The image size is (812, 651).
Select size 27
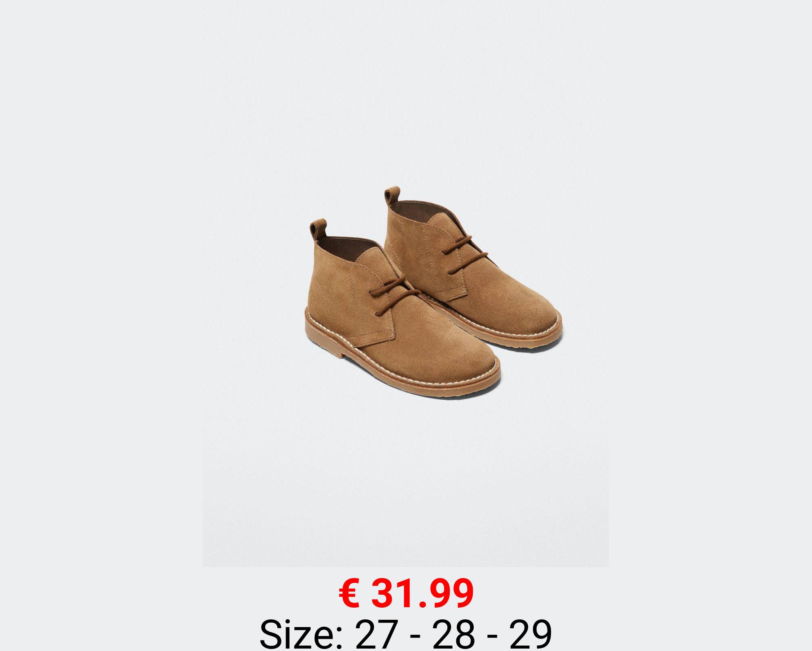(x=376, y=634)
